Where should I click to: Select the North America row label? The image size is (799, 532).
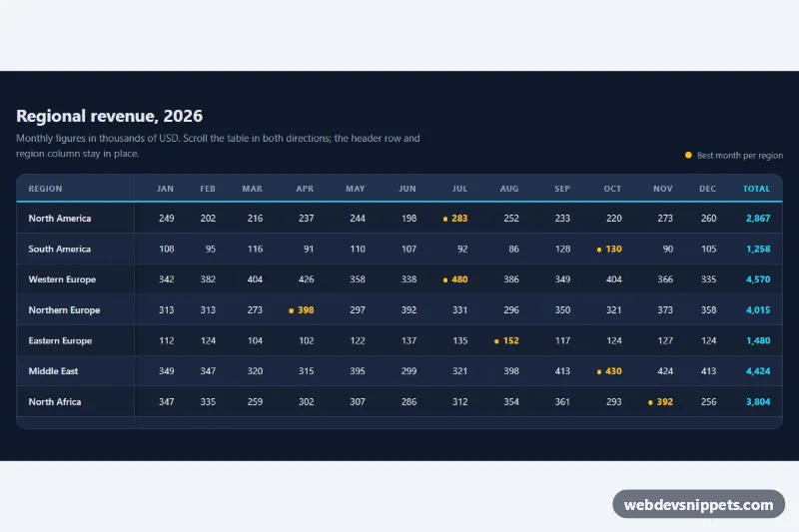coord(60,218)
